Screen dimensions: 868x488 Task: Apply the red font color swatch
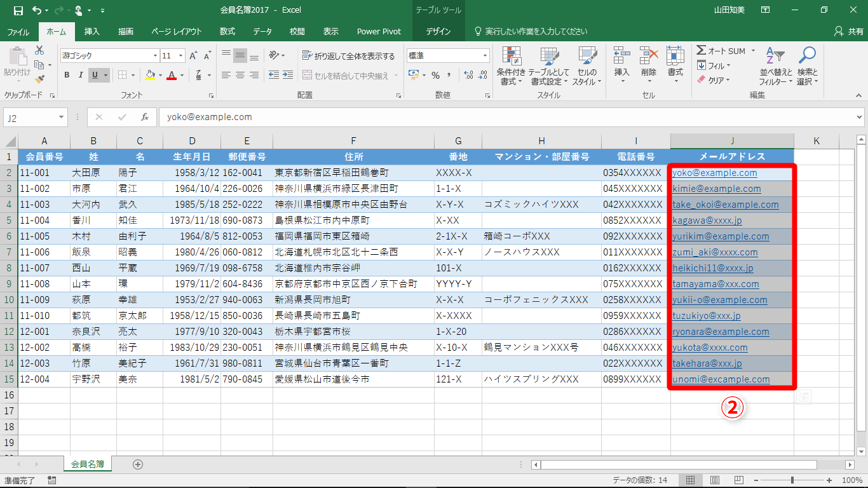click(x=171, y=75)
